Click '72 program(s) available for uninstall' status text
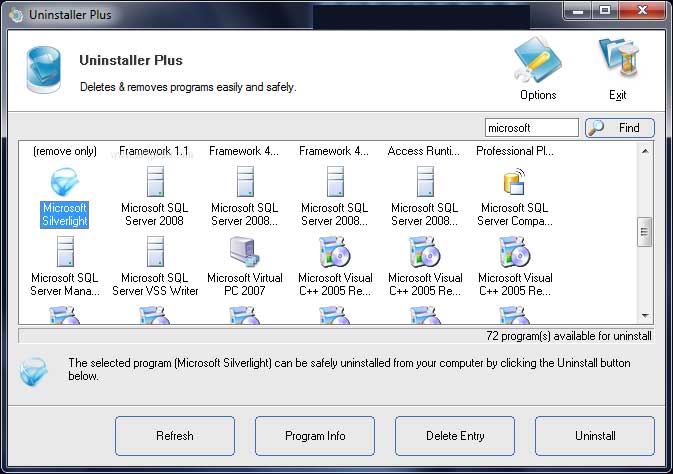 coord(569,336)
